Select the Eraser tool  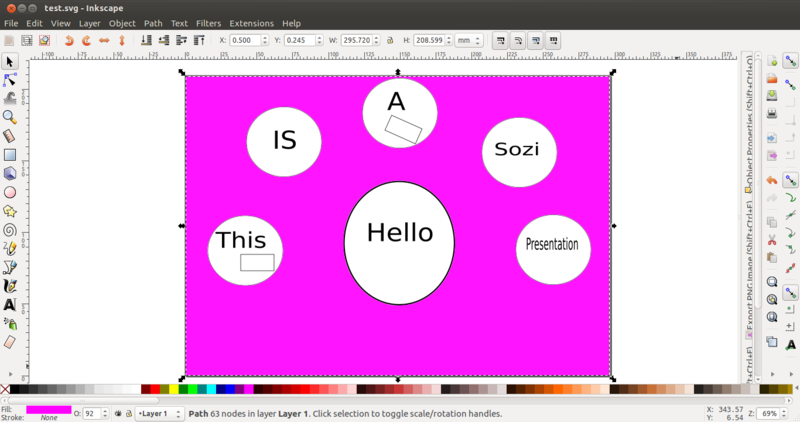(x=10, y=342)
